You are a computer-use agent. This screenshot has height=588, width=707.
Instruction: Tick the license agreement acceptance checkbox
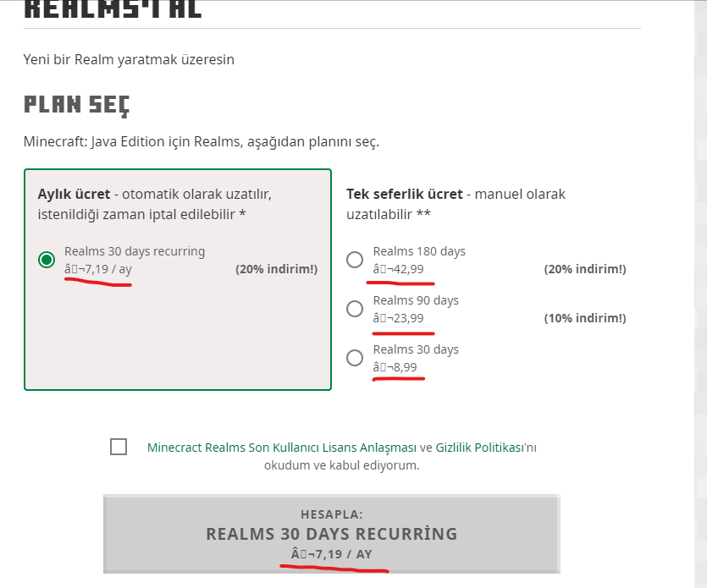click(x=119, y=447)
